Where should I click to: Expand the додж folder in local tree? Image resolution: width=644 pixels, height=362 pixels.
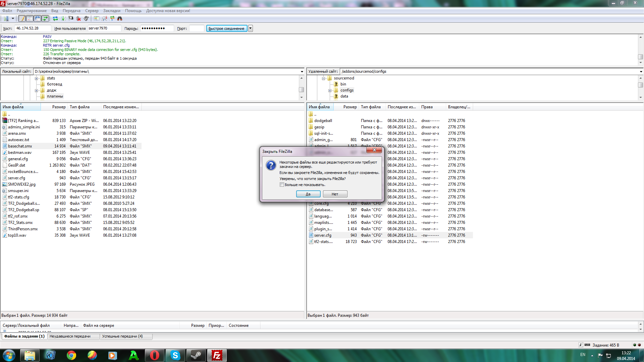[x=37, y=90]
